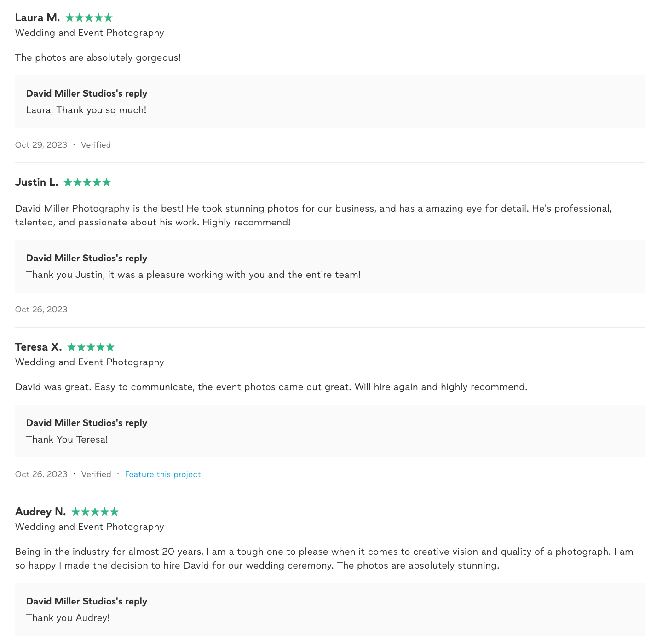Click the 'Laura, Thank you so much!' reply
645x644 pixels.
pyautogui.click(x=86, y=110)
